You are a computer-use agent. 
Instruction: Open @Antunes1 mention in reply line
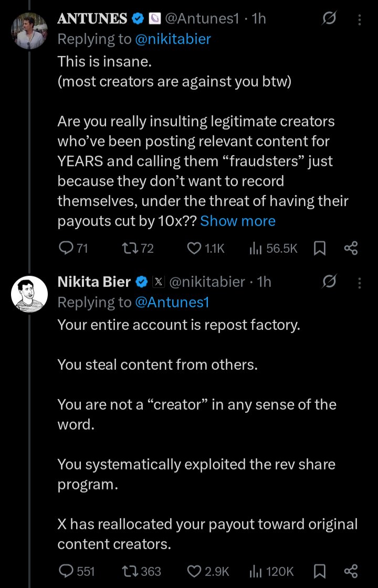[x=172, y=302]
